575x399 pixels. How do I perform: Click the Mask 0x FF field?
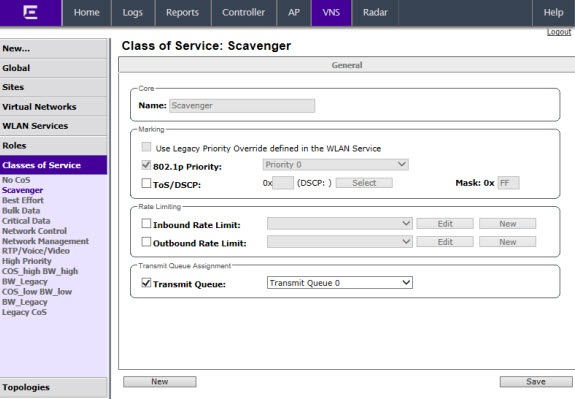pyautogui.click(x=508, y=183)
